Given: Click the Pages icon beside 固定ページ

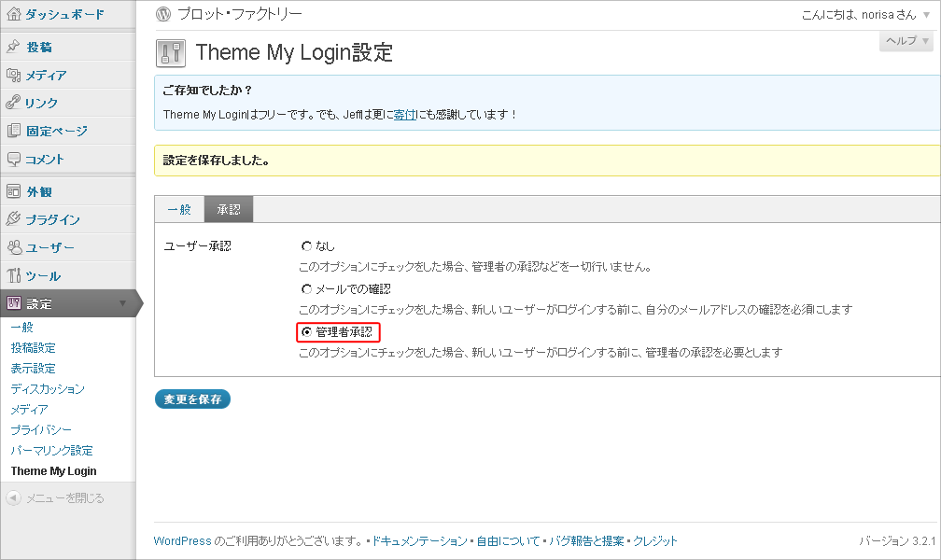Looking at the screenshot, I should point(13,131).
